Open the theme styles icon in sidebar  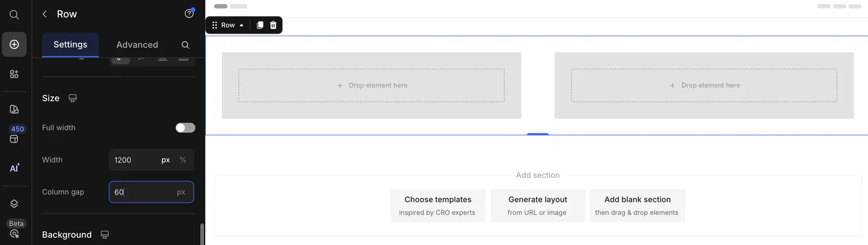[x=14, y=109]
